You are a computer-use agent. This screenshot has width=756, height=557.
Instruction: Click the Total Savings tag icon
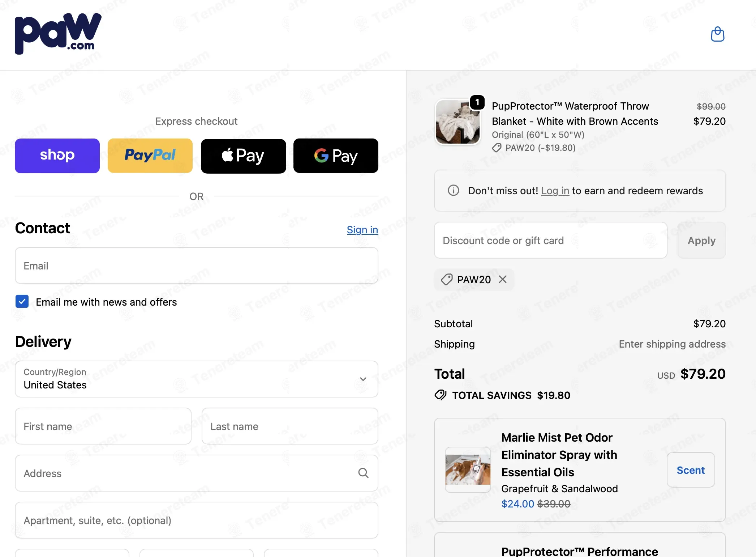pyautogui.click(x=441, y=395)
